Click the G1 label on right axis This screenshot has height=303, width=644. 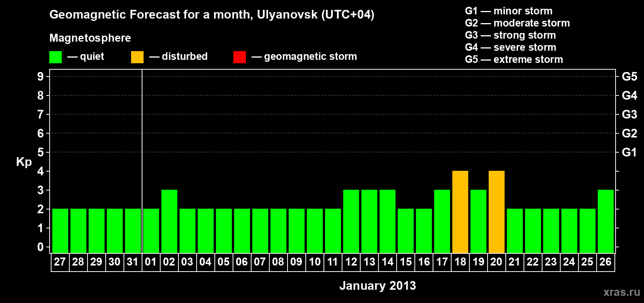tap(629, 152)
